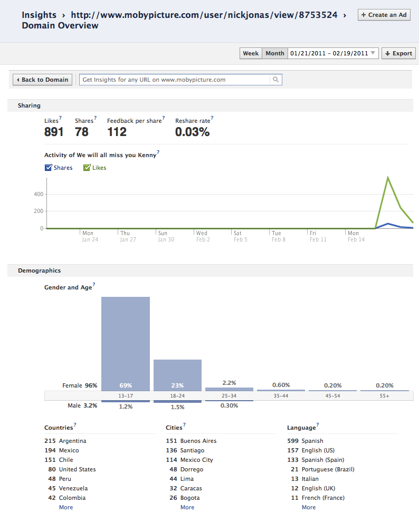Switch to the Month view
Viewport: 419px width, 532px height.
coord(274,53)
